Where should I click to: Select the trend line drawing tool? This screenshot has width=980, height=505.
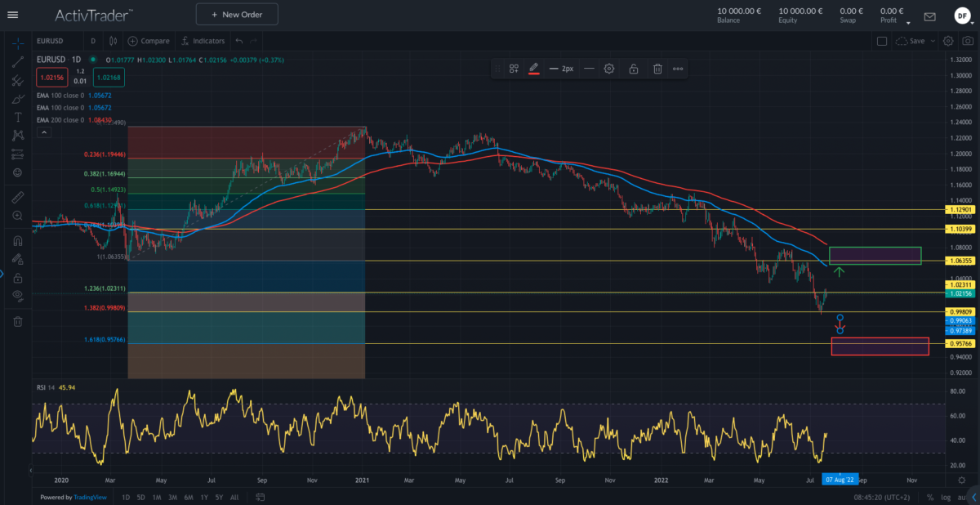point(17,61)
